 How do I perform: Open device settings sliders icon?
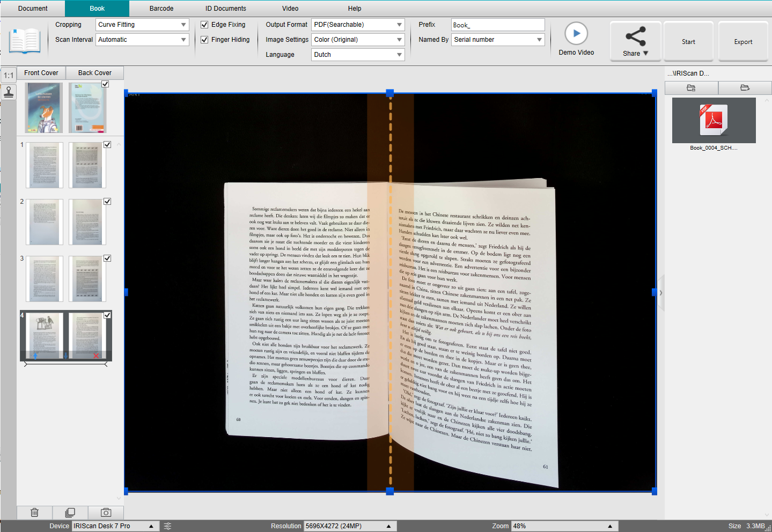tap(167, 526)
